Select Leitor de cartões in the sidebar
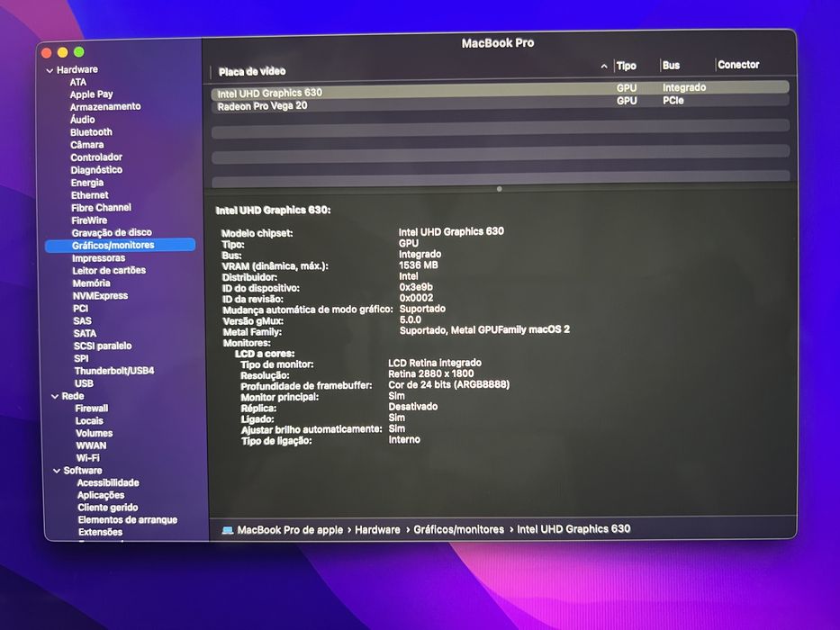The width and height of the screenshot is (840, 630). 109,271
